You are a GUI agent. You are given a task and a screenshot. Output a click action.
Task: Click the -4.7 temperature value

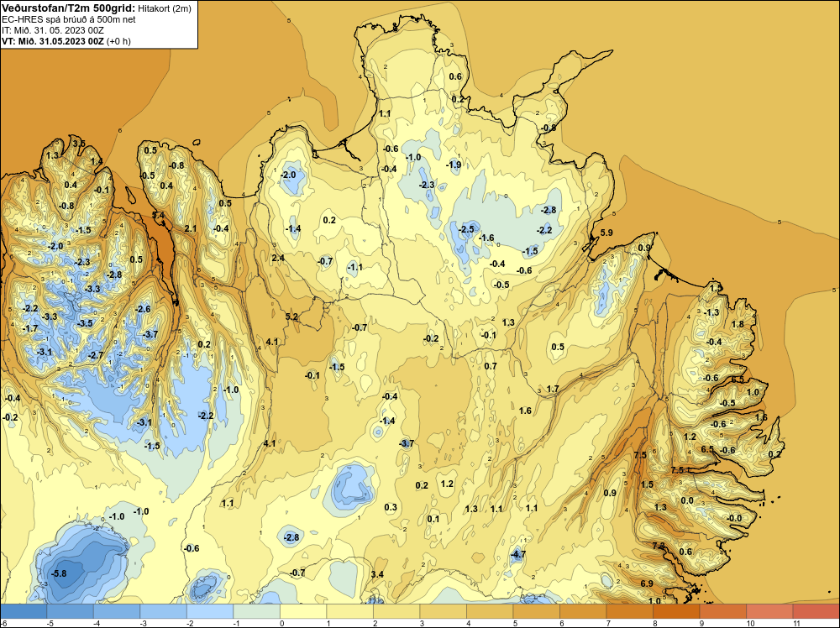click(x=517, y=555)
